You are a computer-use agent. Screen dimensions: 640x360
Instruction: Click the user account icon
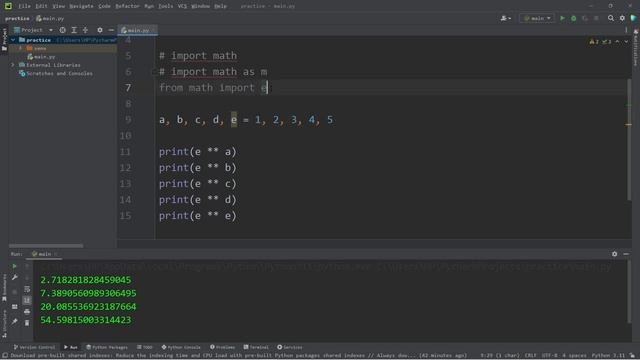(x=506, y=18)
